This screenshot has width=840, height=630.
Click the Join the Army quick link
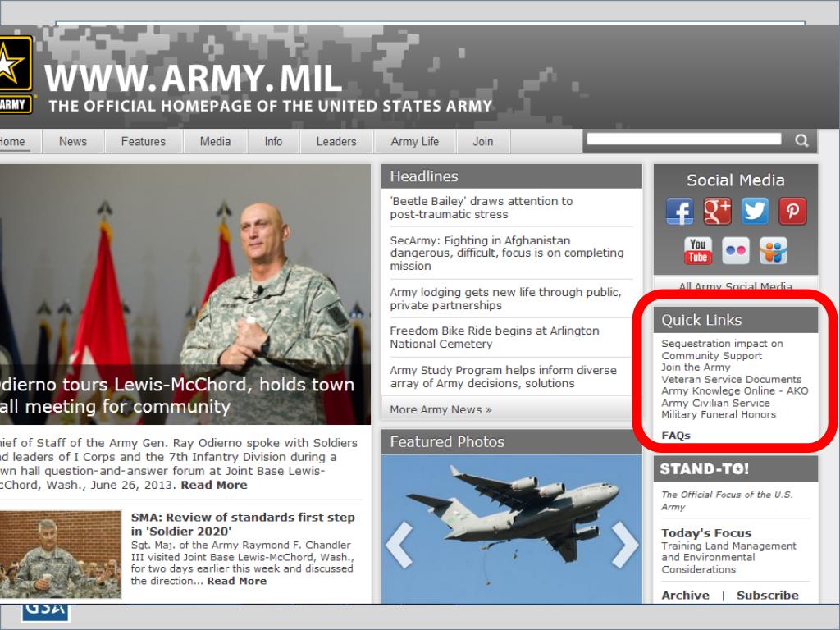pos(696,367)
